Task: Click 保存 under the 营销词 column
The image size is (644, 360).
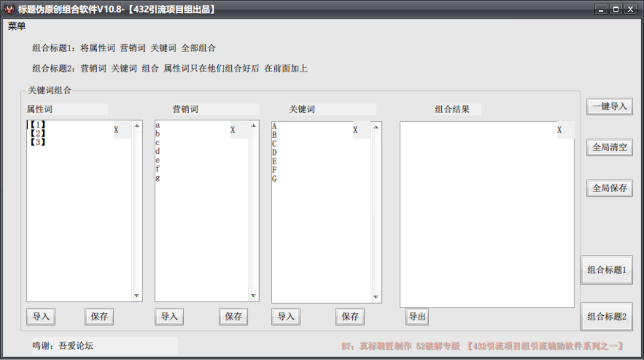Action: click(x=233, y=317)
